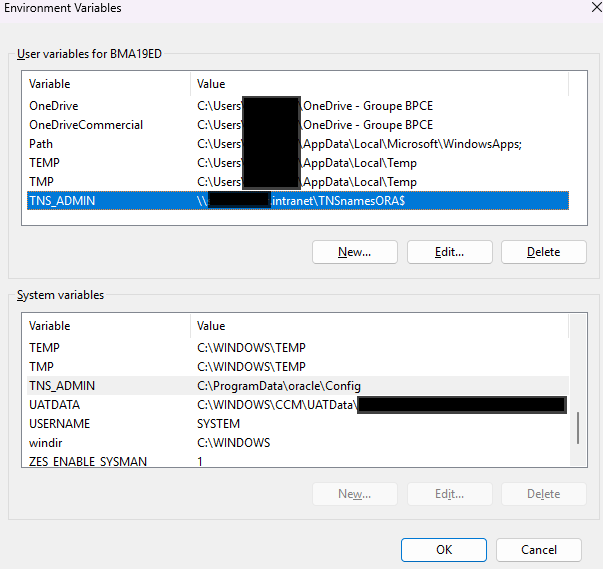The width and height of the screenshot is (603, 569).
Task: Click disabled New button under System variables
Action: click(x=355, y=494)
